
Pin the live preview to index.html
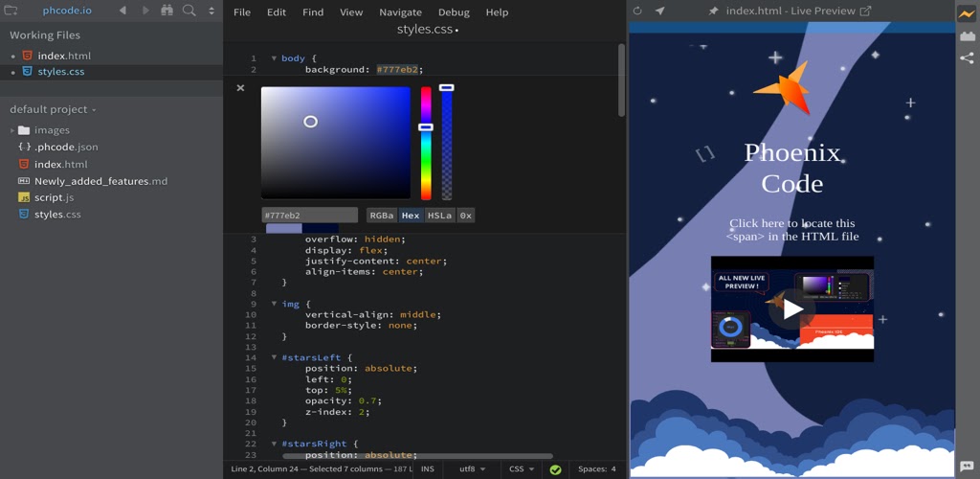(713, 11)
